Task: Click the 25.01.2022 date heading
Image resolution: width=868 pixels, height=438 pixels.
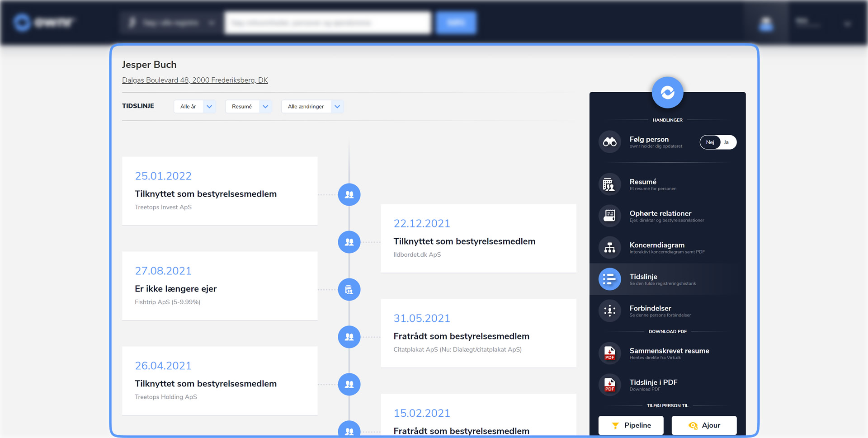Action: 163,176
